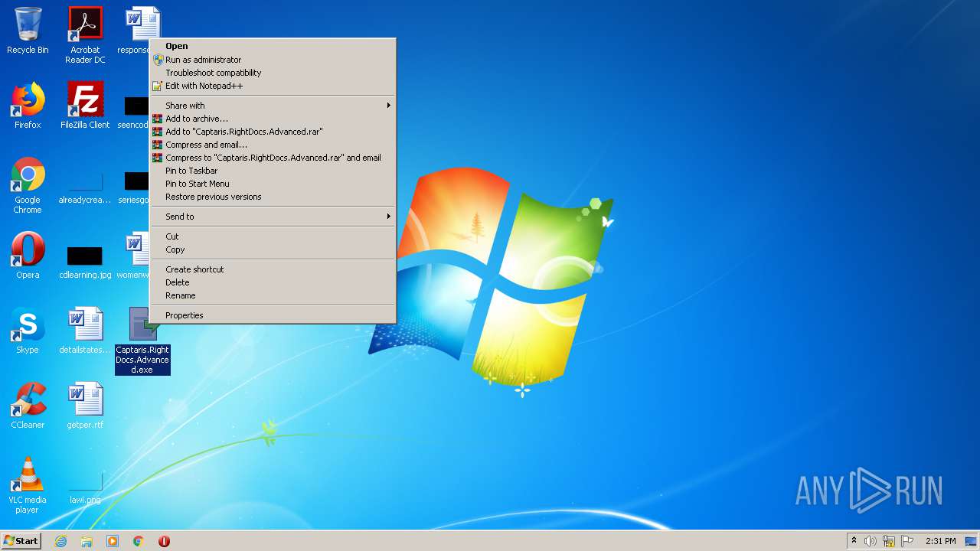Select Troubleshoot compatibility
Viewport: 980px width, 551px height.
(273, 73)
